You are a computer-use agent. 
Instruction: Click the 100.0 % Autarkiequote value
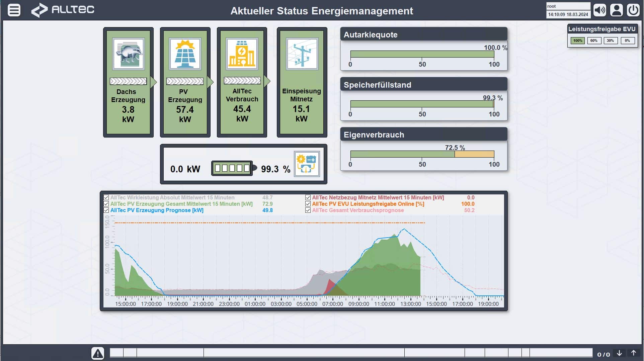pos(495,48)
